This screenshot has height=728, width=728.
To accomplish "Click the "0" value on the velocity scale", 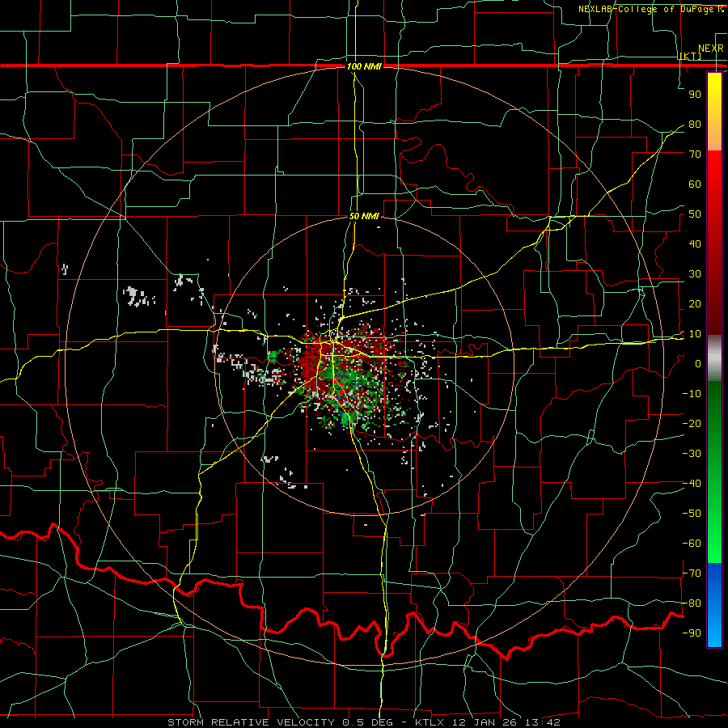I will [698, 364].
